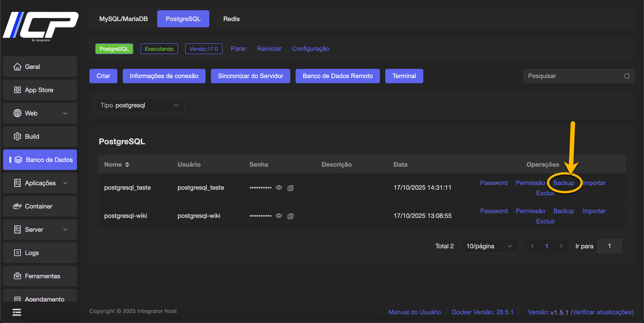Screen dimensions: 644x323
Task: Click search magnifier icon in Pesquisar field
Action: 627,76
